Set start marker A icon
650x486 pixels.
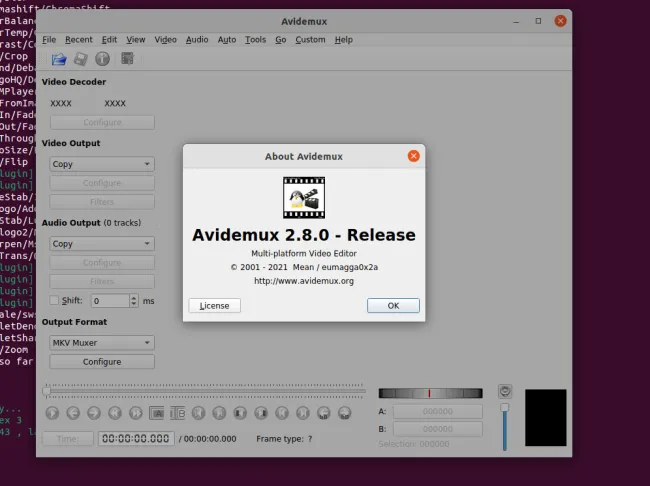(x=157, y=413)
